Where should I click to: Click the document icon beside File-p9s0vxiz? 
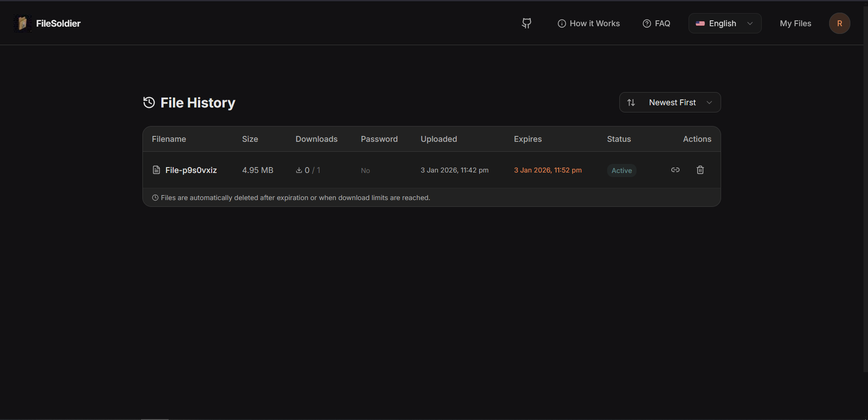tap(156, 170)
